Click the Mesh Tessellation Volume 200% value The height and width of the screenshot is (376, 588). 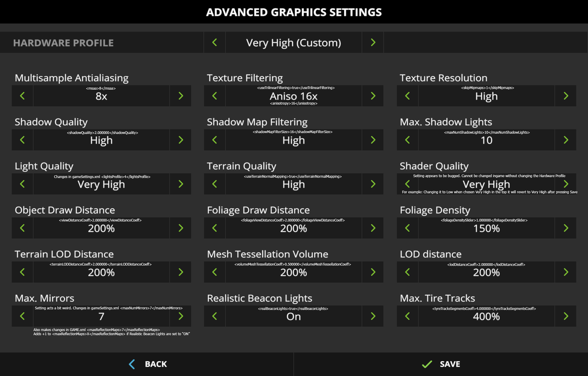tap(294, 272)
